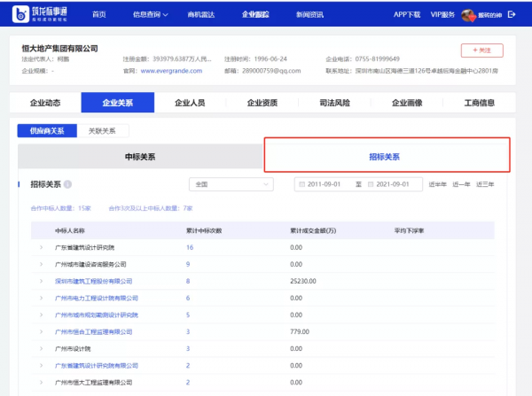The width and height of the screenshot is (532, 396).
Task: Filter by 近三年 quick range
Action: click(x=485, y=184)
